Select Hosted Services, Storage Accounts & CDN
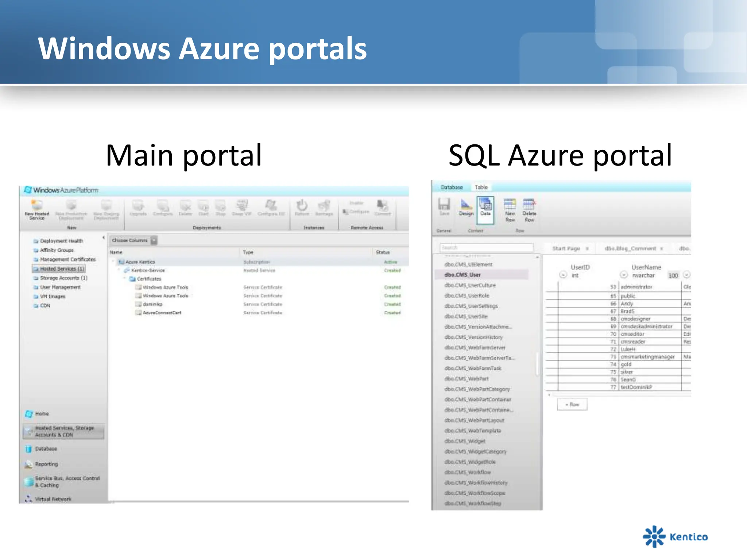 (x=63, y=431)
